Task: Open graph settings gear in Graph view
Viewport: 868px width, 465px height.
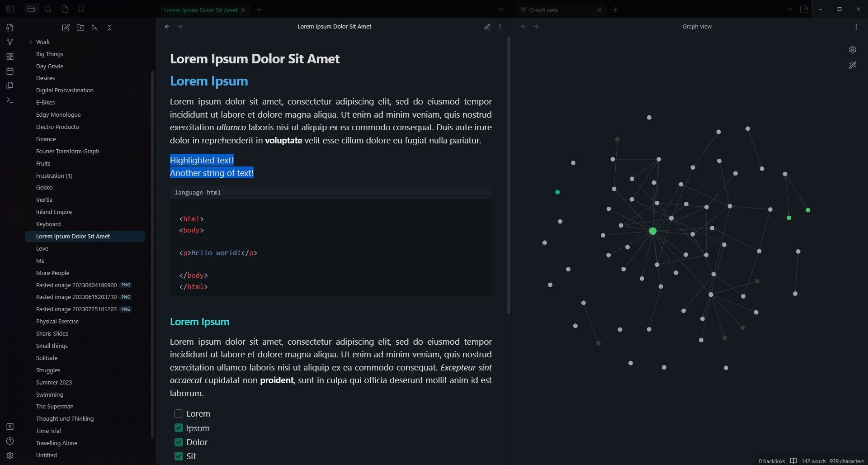Action: (x=852, y=50)
